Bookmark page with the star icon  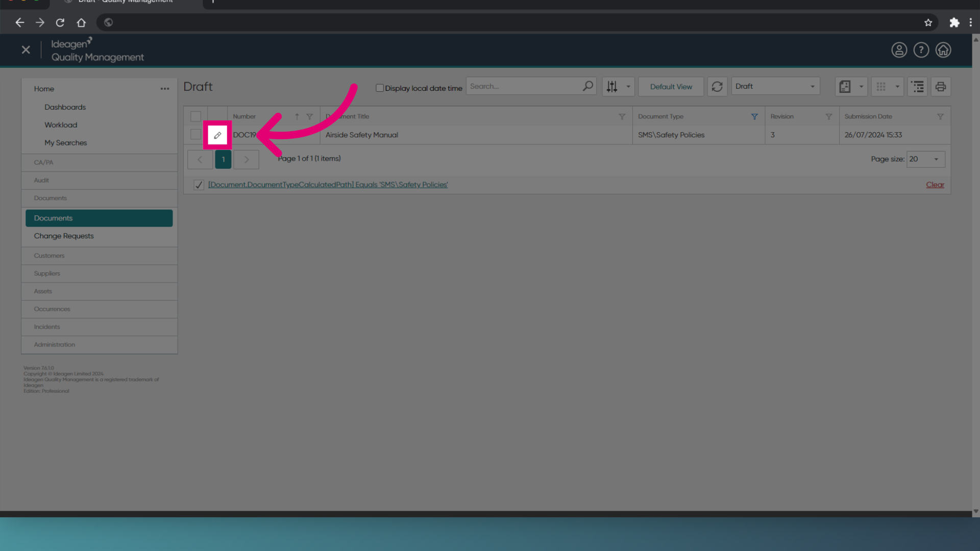click(x=928, y=22)
